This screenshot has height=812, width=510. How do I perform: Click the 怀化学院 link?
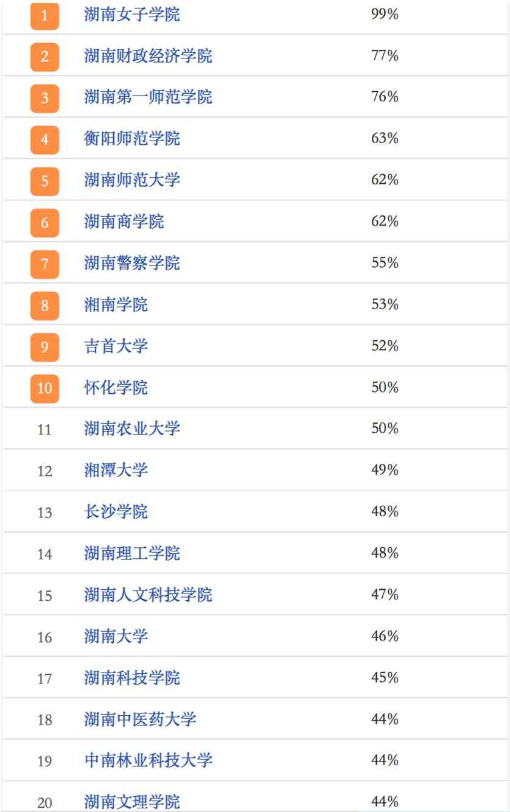(116, 388)
